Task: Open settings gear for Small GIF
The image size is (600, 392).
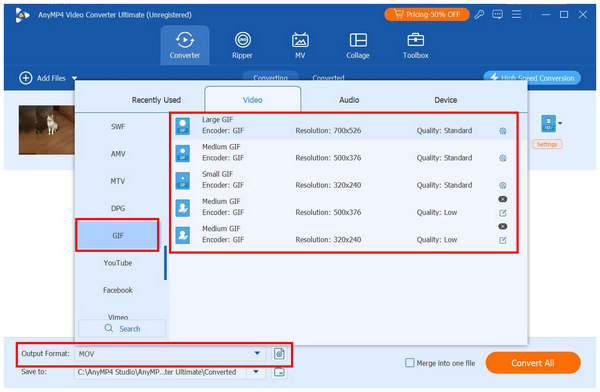Action: pos(503,185)
